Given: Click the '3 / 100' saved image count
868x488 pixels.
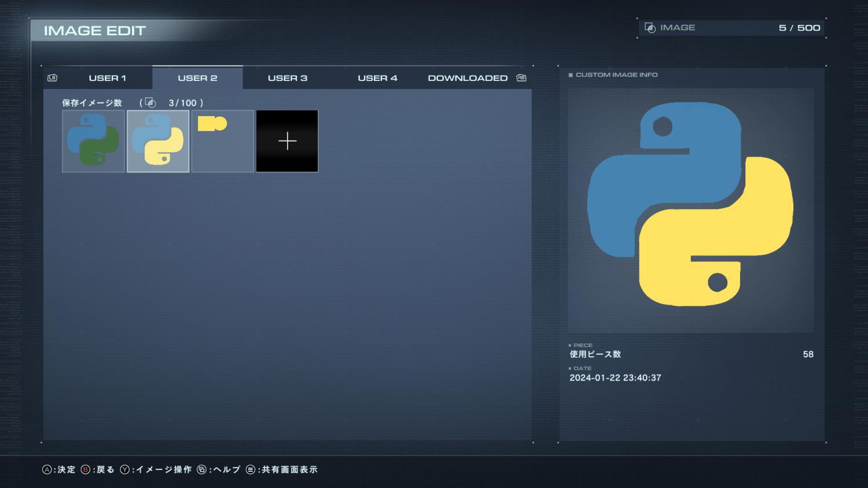Looking at the screenshot, I should (x=183, y=103).
